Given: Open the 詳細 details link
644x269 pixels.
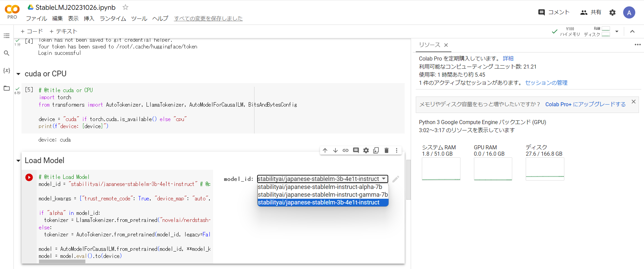Looking at the screenshot, I should pos(508,59).
